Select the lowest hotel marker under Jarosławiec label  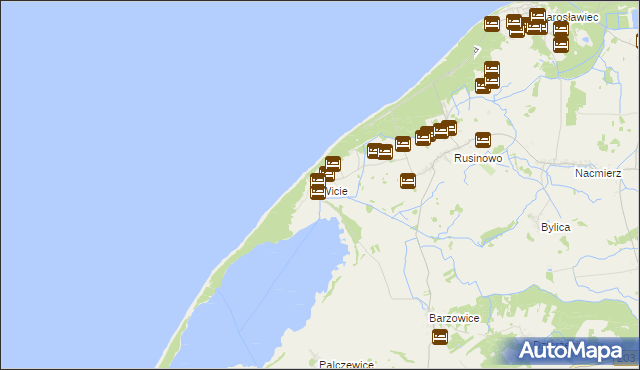pyautogui.click(x=561, y=44)
